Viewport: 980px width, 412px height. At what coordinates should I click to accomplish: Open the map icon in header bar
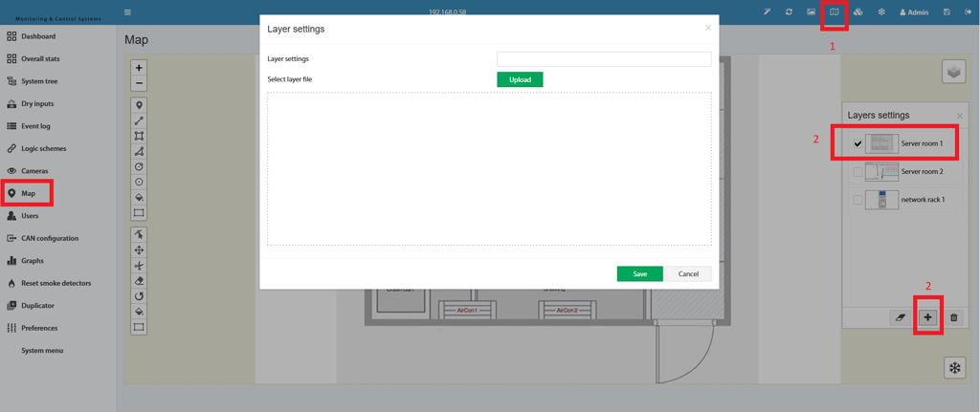[x=835, y=11]
